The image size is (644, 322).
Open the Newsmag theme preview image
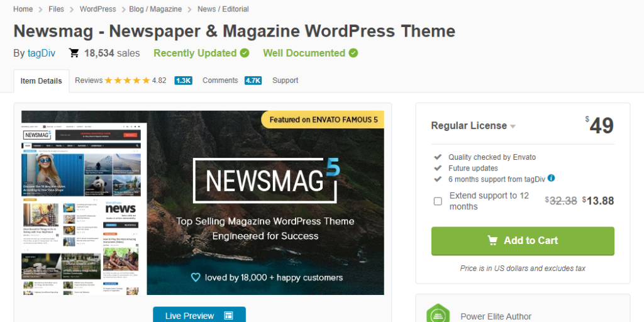pyautogui.click(x=203, y=203)
